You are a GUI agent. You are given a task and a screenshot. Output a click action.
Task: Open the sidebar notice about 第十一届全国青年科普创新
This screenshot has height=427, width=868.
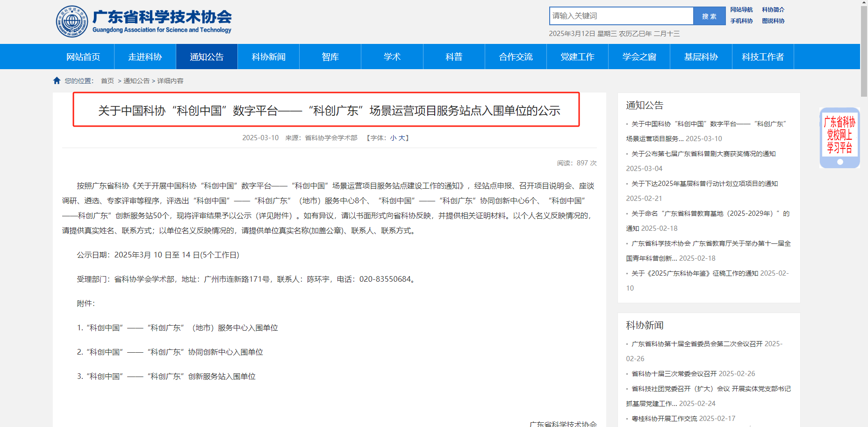(709, 250)
